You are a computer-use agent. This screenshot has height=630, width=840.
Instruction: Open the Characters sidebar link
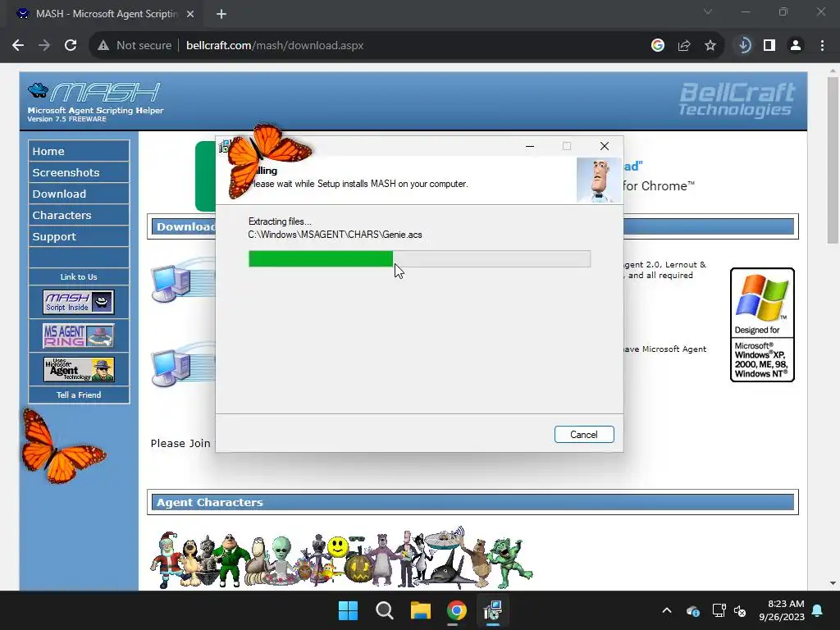(x=79, y=216)
